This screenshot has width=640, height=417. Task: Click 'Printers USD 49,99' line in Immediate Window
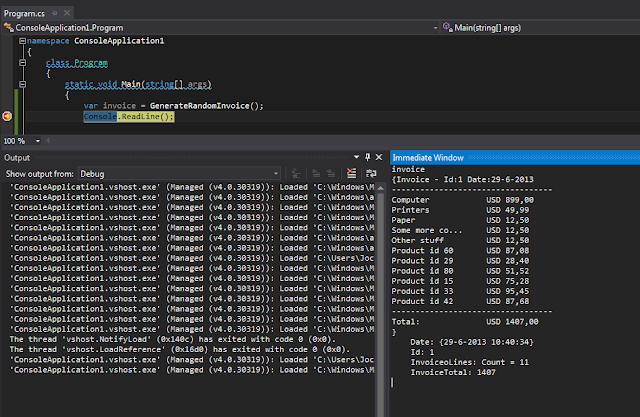460,210
